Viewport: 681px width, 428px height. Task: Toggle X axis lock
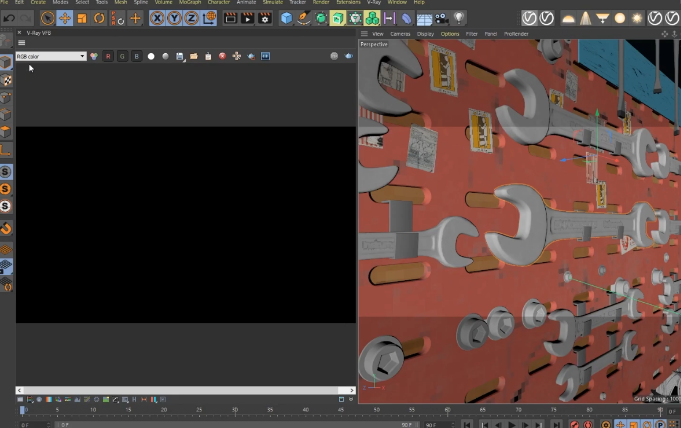click(158, 18)
